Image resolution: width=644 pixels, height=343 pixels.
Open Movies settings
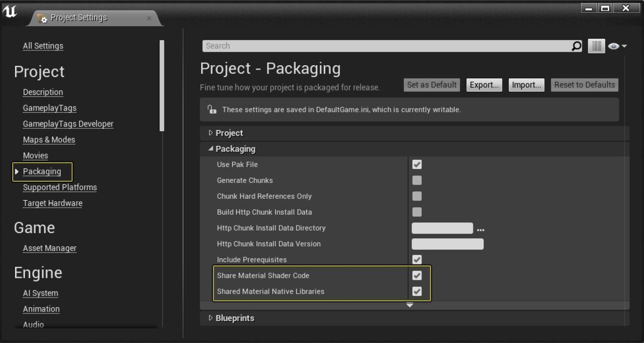(35, 156)
